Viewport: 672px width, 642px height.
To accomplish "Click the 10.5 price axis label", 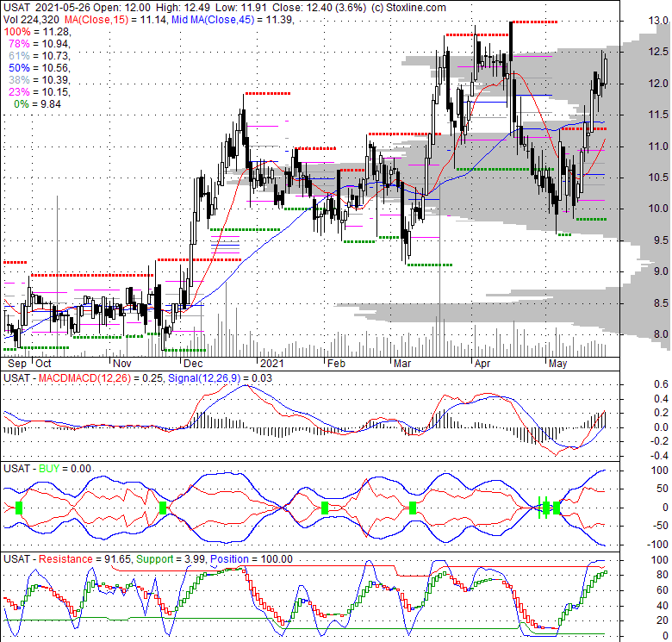I will 659,178.
